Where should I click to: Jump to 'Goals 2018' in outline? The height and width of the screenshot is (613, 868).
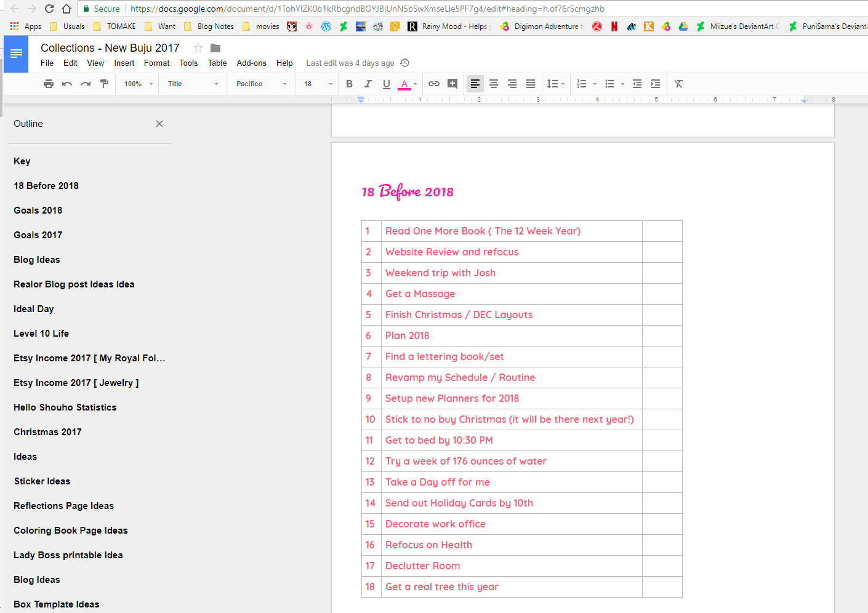click(38, 210)
